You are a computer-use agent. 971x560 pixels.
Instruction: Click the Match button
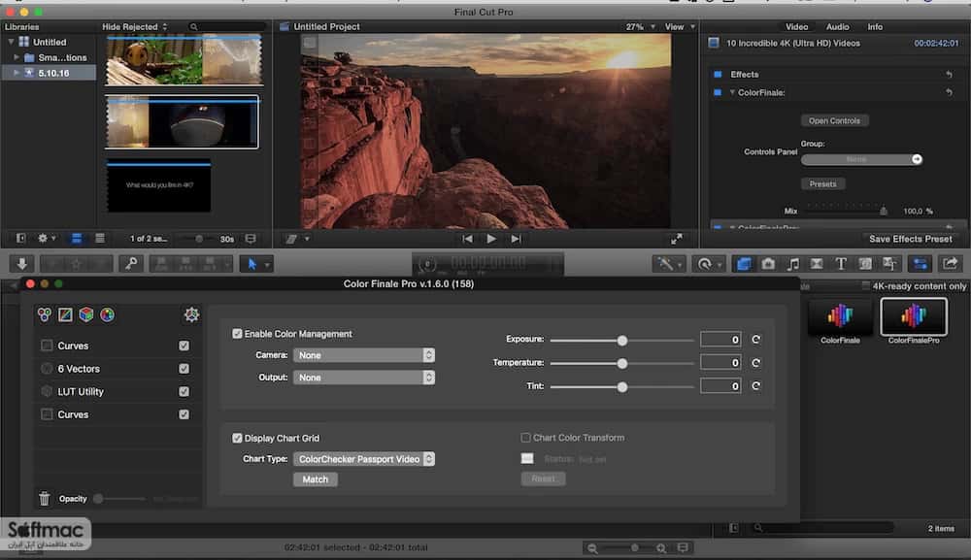tap(316, 478)
